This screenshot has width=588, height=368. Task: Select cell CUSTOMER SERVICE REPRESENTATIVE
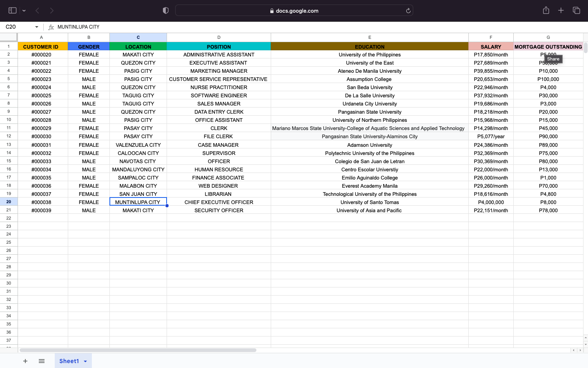[219, 79]
